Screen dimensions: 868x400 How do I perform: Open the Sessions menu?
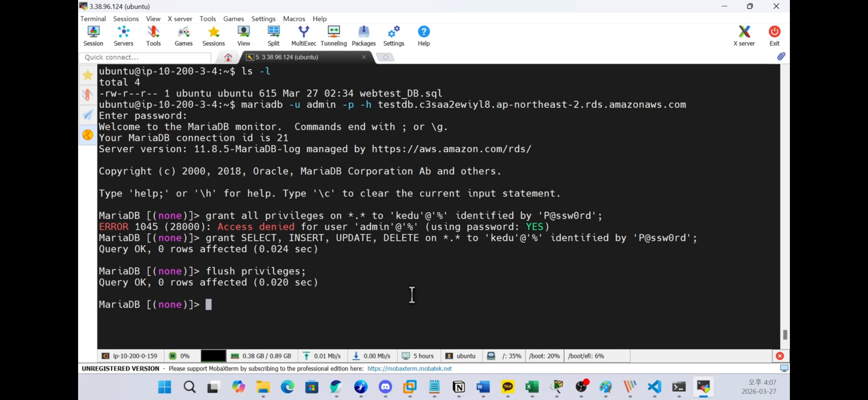[x=126, y=19]
